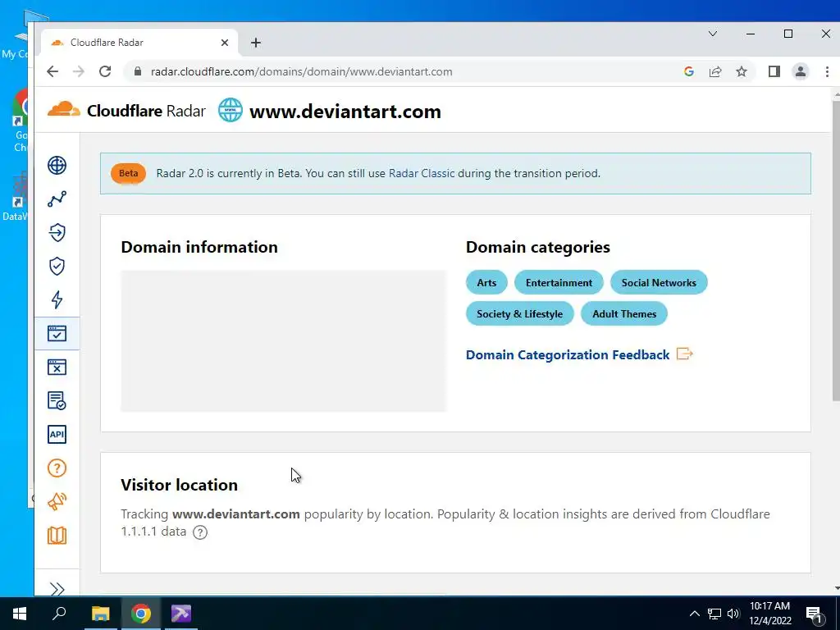Select the Social Networks category tag

pyautogui.click(x=659, y=282)
